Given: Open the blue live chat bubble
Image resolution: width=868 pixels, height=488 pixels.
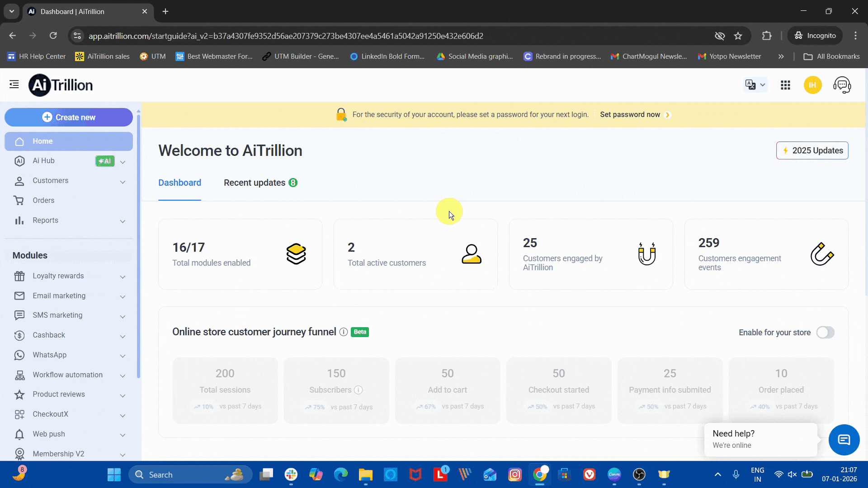Looking at the screenshot, I should pyautogui.click(x=844, y=440).
